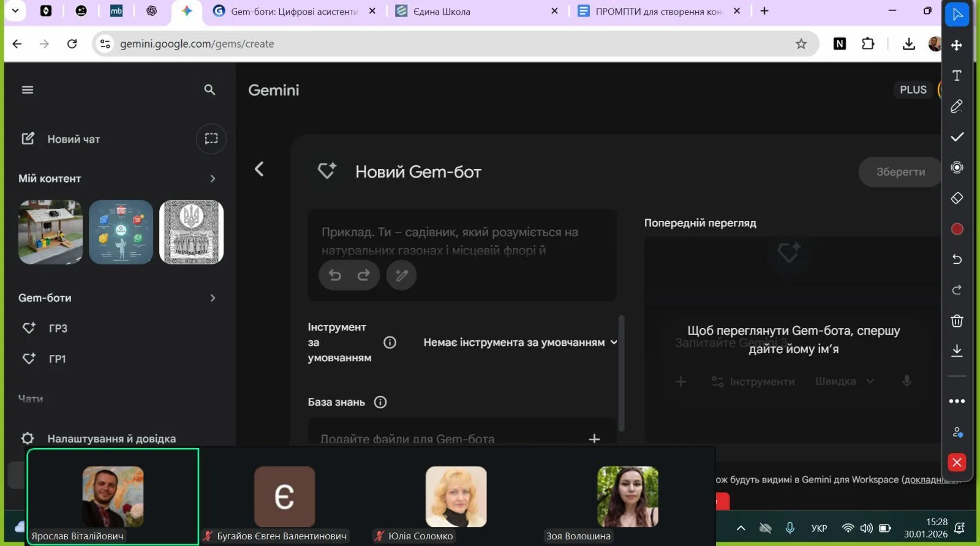Open the Ukrainian trident engraving thumbnail

point(192,232)
